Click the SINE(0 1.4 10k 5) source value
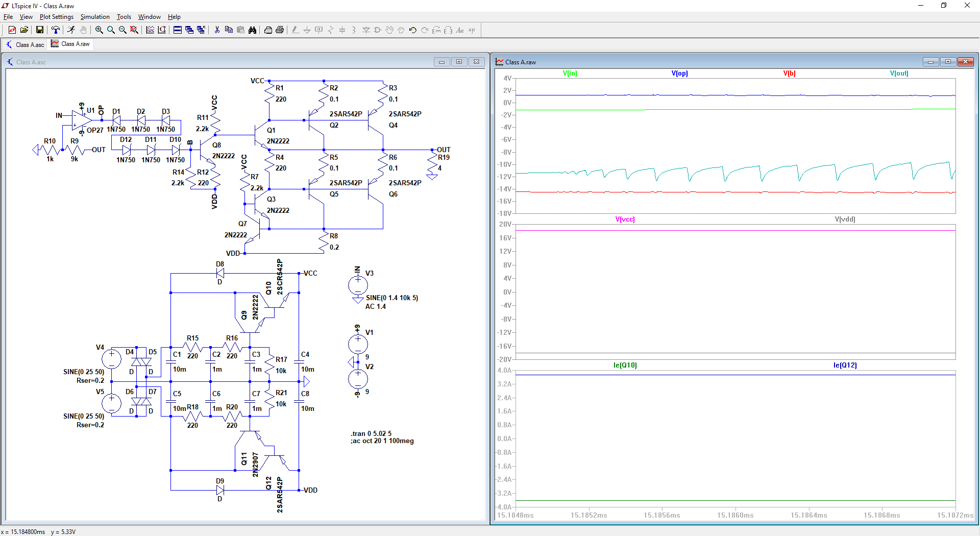The height and width of the screenshot is (536, 980). [392, 298]
